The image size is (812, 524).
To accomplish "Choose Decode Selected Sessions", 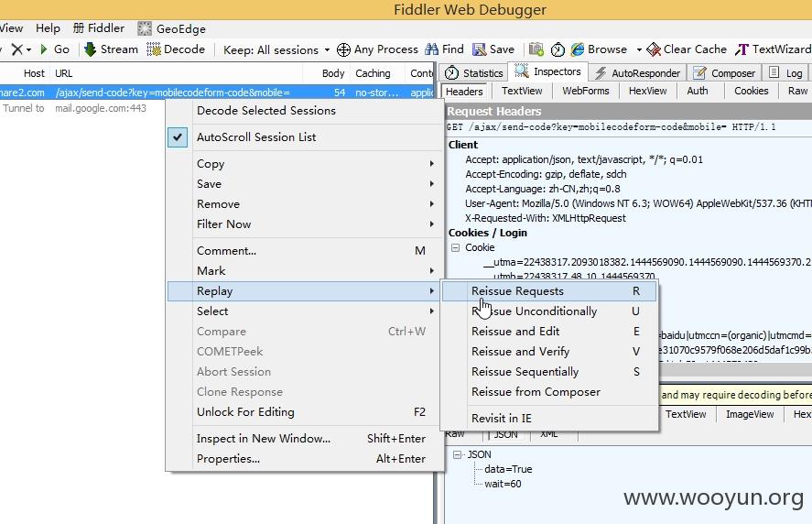I will (x=306, y=111).
